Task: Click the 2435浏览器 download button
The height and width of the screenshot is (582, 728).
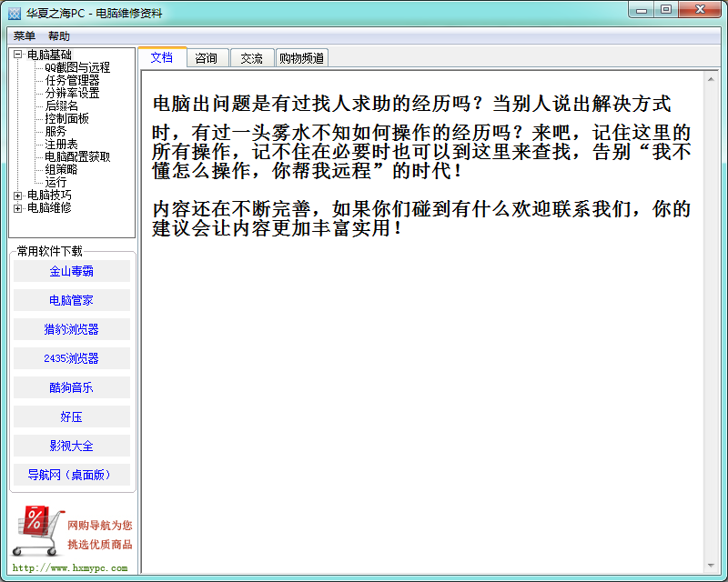Action: [x=72, y=358]
